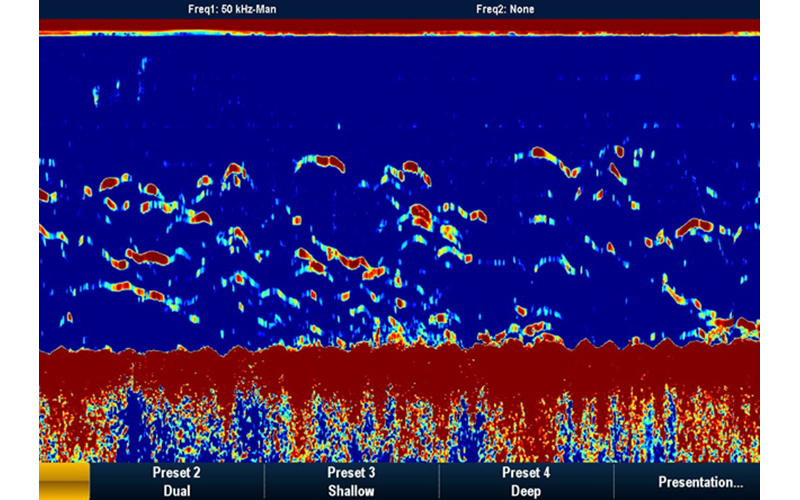Open the Presentation... menu
Screen dimensions: 800x500
[x=700, y=481]
